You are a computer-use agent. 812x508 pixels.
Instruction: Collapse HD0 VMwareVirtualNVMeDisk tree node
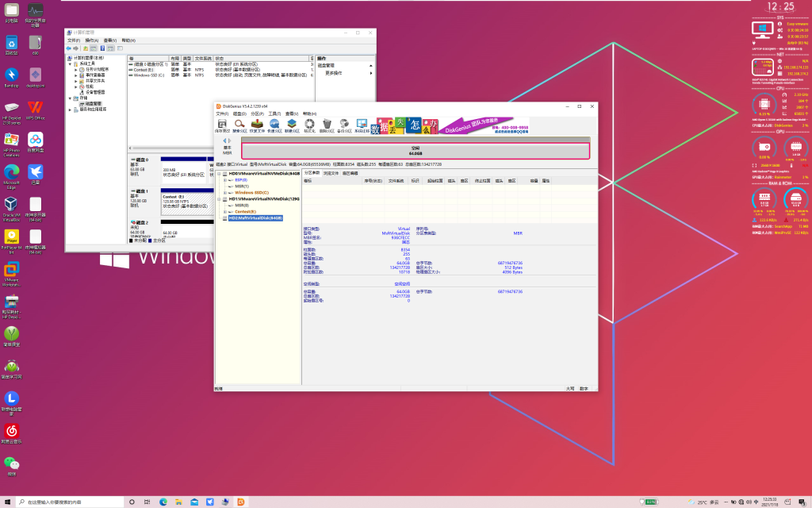219,174
